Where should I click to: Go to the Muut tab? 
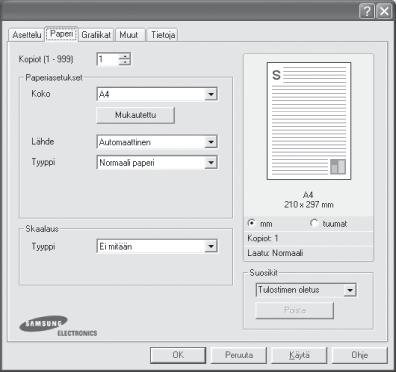point(129,35)
